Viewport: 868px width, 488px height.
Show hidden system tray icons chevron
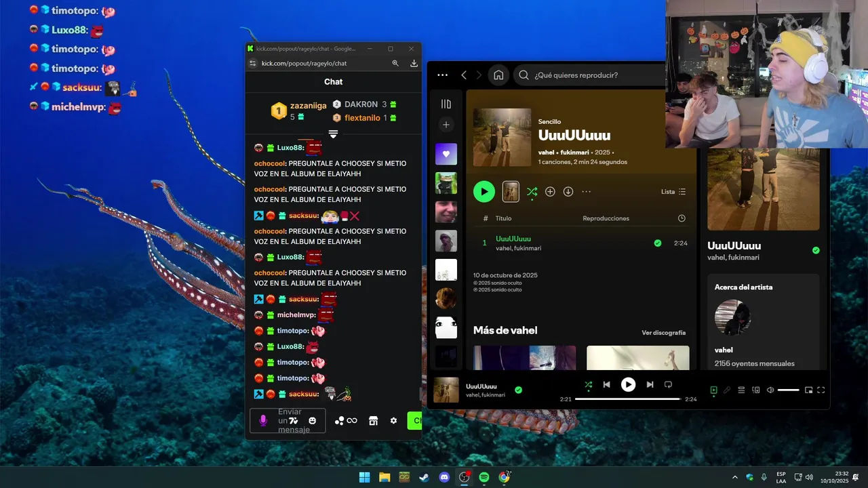coord(735,477)
